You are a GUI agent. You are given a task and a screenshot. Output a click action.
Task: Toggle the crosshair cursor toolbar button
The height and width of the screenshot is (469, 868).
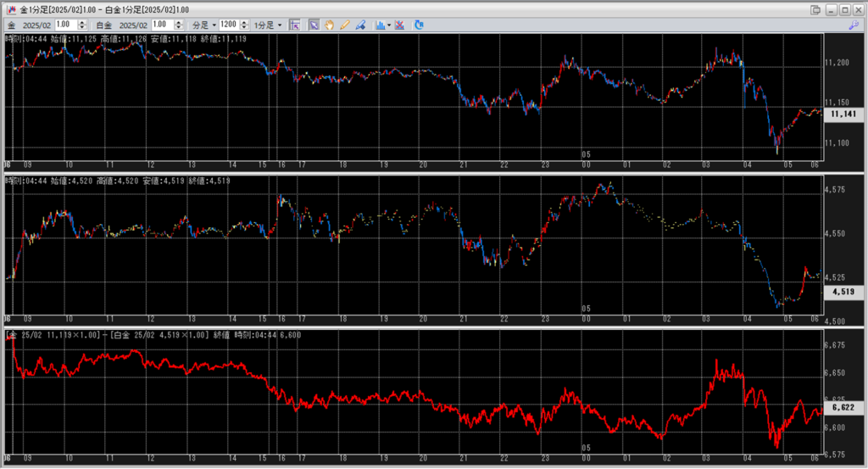(x=294, y=25)
